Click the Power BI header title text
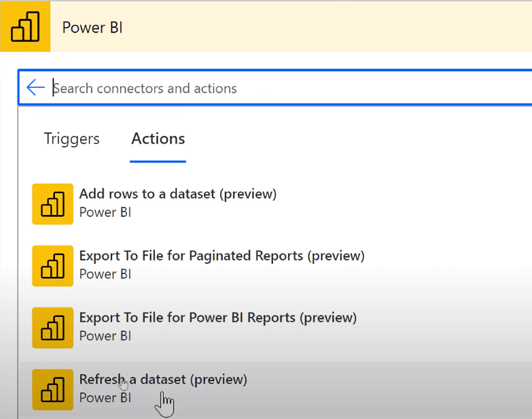532x419 pixels. click(x=92, y=27)
